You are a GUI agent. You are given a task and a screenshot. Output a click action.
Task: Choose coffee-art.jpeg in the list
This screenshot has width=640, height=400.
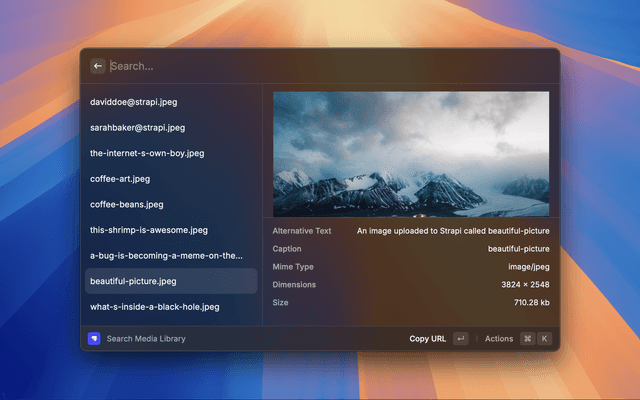pos(120,179)
